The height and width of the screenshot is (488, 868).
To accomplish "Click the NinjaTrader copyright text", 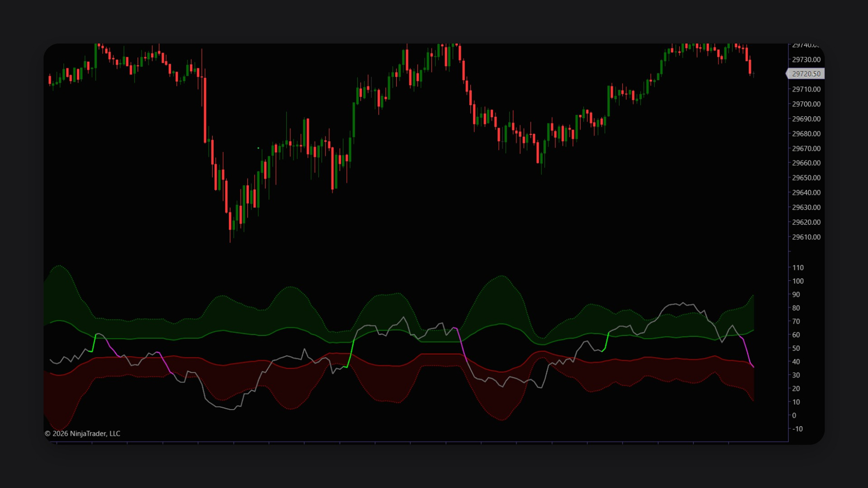I will point(82,433).
